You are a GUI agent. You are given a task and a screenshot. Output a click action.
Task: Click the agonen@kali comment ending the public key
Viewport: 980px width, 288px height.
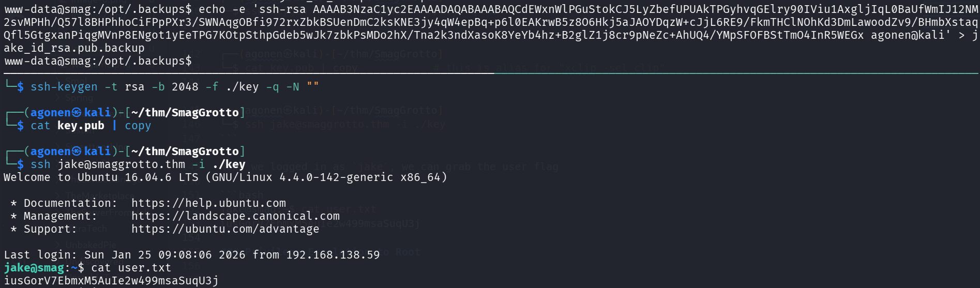click(x=907, y=35)
